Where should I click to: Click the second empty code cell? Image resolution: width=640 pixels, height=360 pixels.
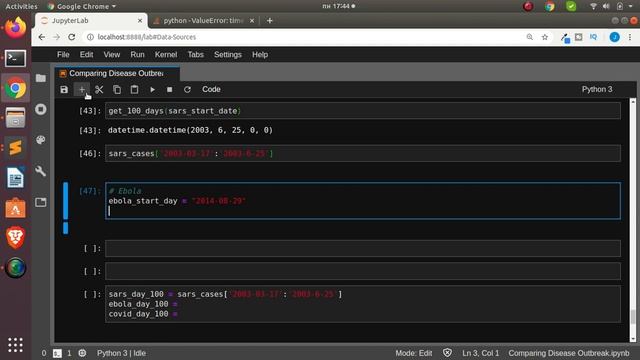pyautogui.click(x=363, y=271)
